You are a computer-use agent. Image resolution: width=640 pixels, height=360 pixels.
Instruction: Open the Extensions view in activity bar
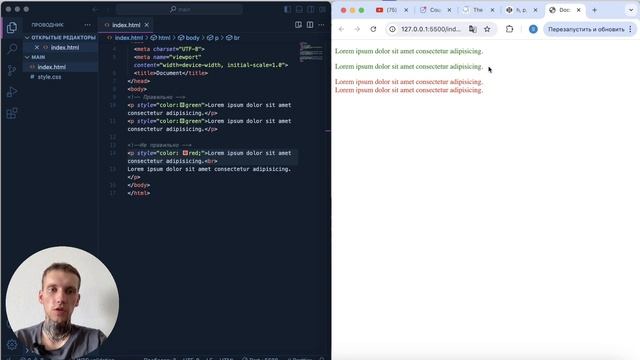(12, 113)
